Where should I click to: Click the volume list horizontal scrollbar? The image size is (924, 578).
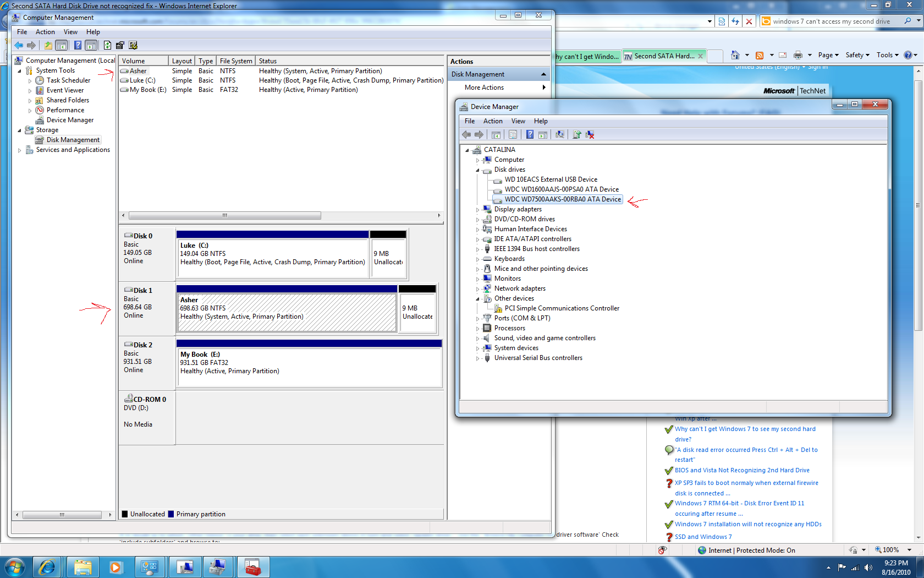coord(224,215)
